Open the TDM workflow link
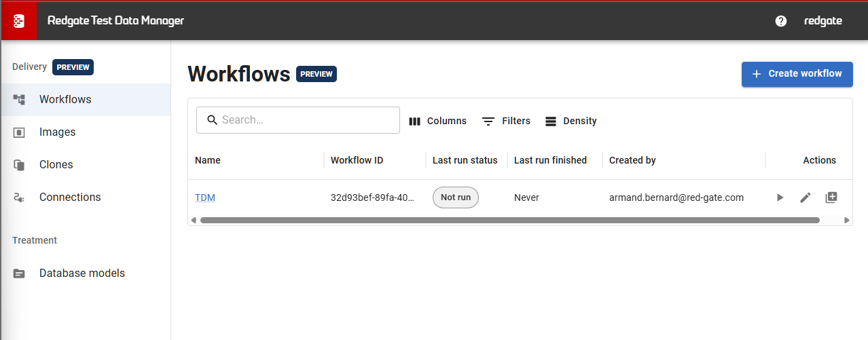Viewport: 868px width, 340px height. [205, 197]
